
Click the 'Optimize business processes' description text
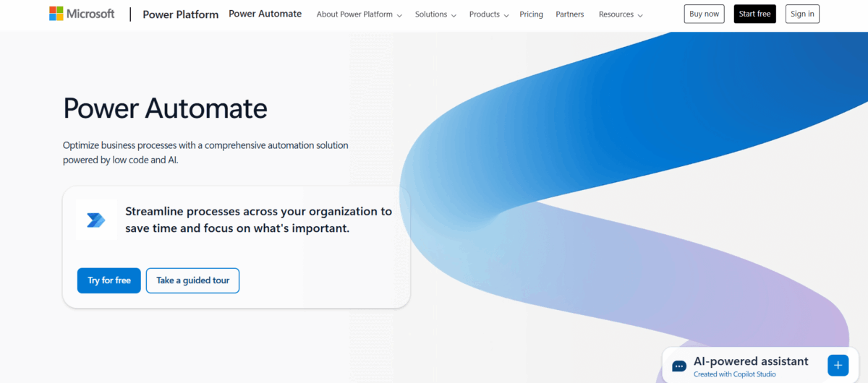[x=205, y=152]
